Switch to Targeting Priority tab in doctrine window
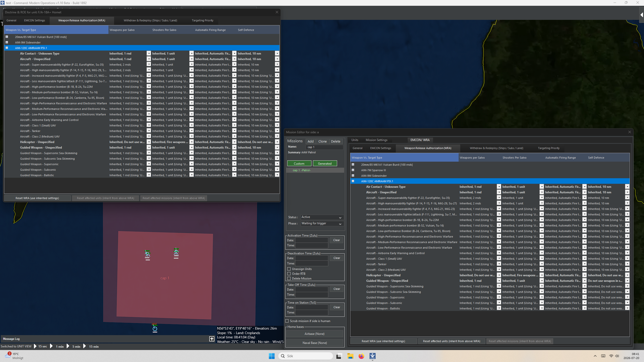Image resolution: width=644 pixels, height=362 pixels. [x=203, y=20]
